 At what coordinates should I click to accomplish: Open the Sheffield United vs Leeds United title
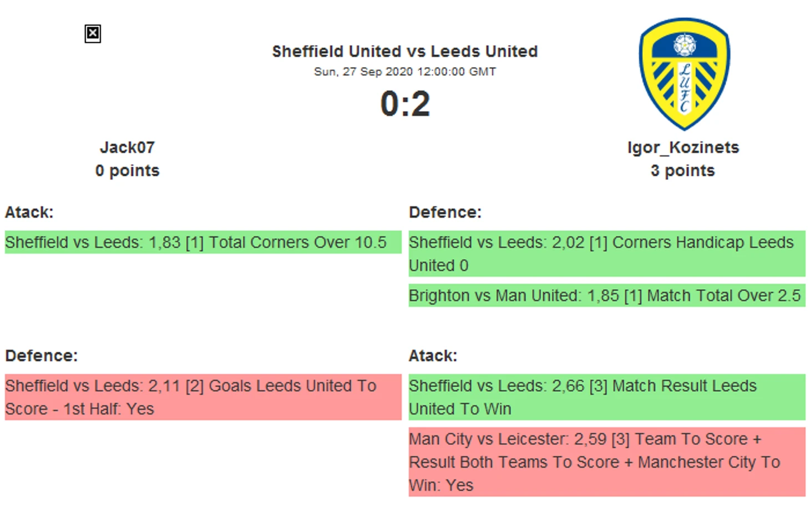404,52
